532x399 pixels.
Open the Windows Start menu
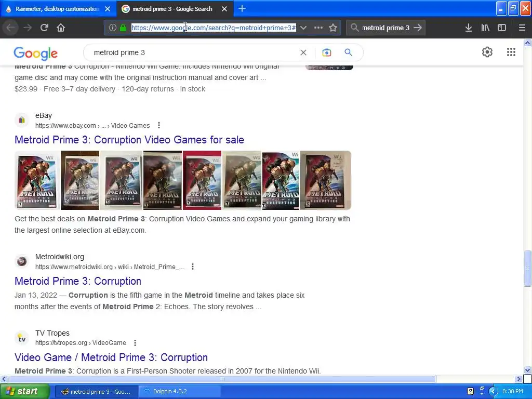pyautogui.click(x=25, y=392)
